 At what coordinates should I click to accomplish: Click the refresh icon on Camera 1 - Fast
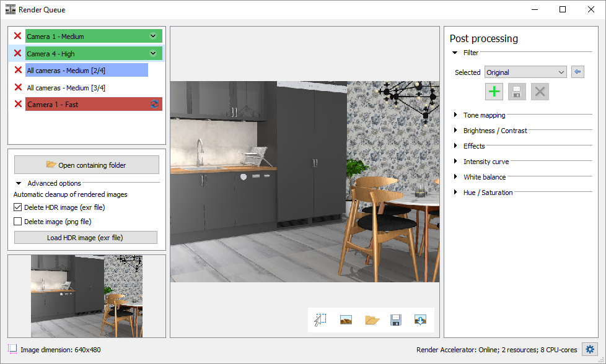point(154,104)
